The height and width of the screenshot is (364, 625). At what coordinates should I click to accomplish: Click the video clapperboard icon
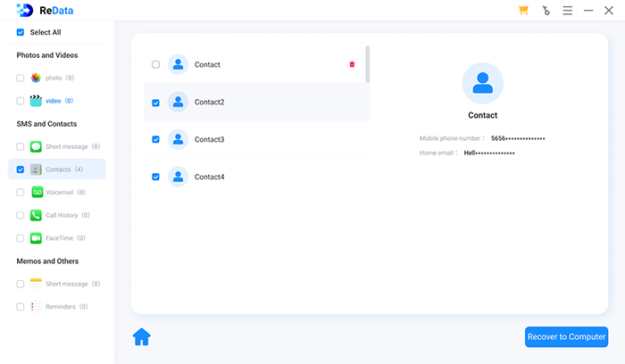coord(36,101)
